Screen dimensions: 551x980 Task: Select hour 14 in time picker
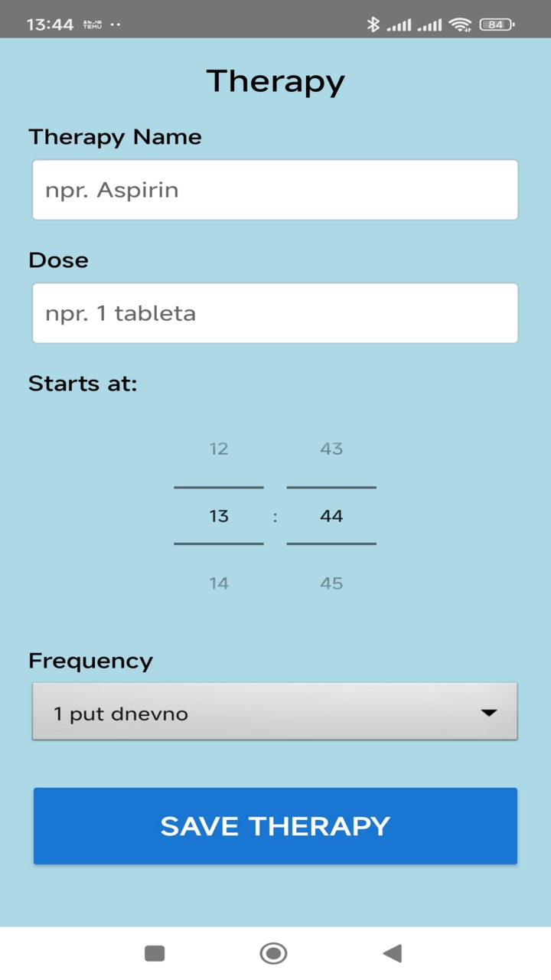click(x=219, y=583)
